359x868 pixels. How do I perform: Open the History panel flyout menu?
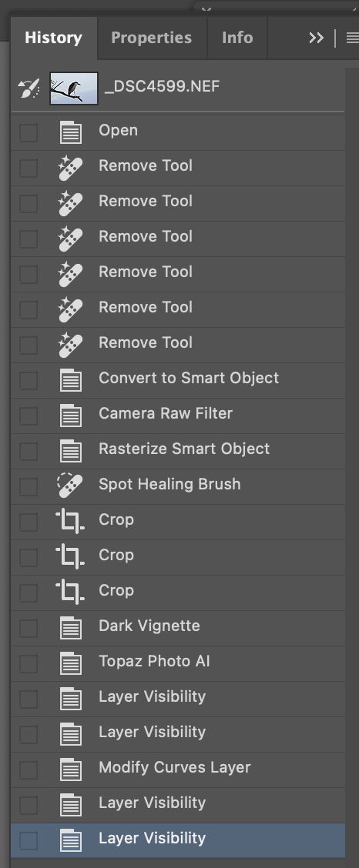pyautogui.click(x=352, y=38)
